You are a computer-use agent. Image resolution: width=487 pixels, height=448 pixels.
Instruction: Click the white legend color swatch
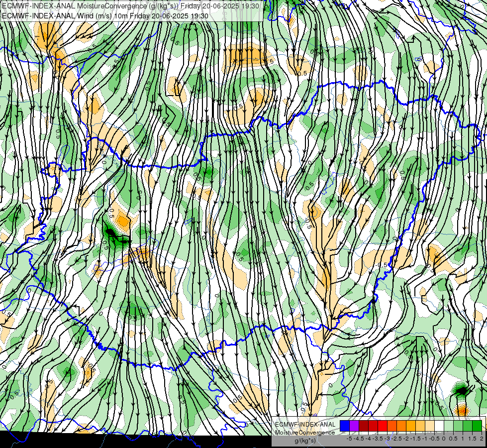tap(439, 426)
